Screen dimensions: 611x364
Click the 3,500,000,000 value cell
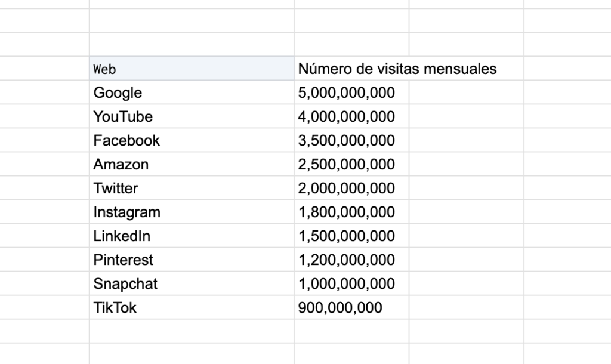click(x=351, y=140)
